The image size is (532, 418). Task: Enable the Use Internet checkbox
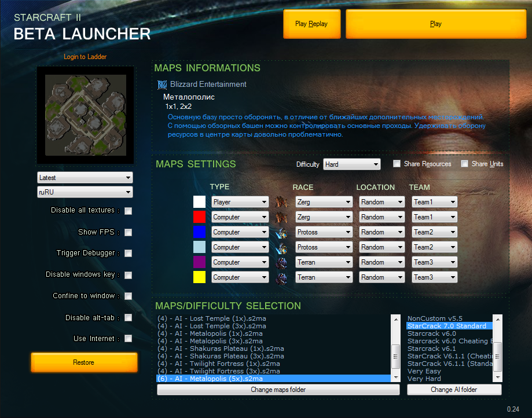[x=129, y=339]
